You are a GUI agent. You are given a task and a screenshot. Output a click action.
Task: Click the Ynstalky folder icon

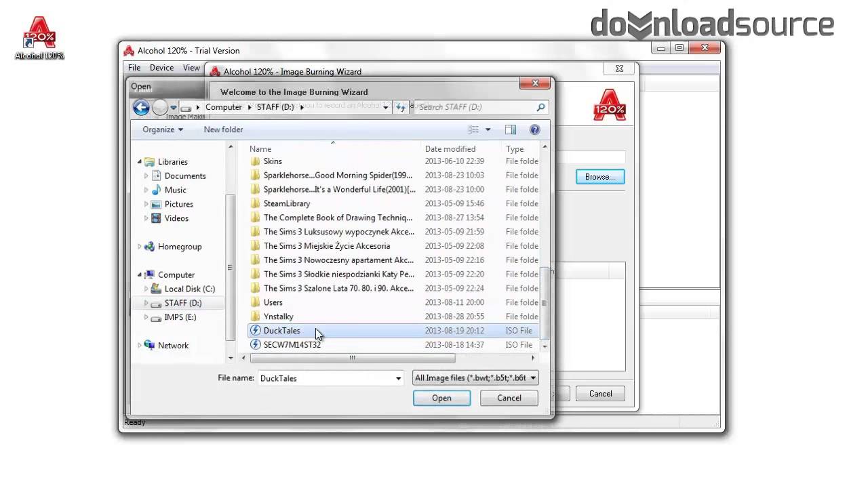click(x=256, y=317)
